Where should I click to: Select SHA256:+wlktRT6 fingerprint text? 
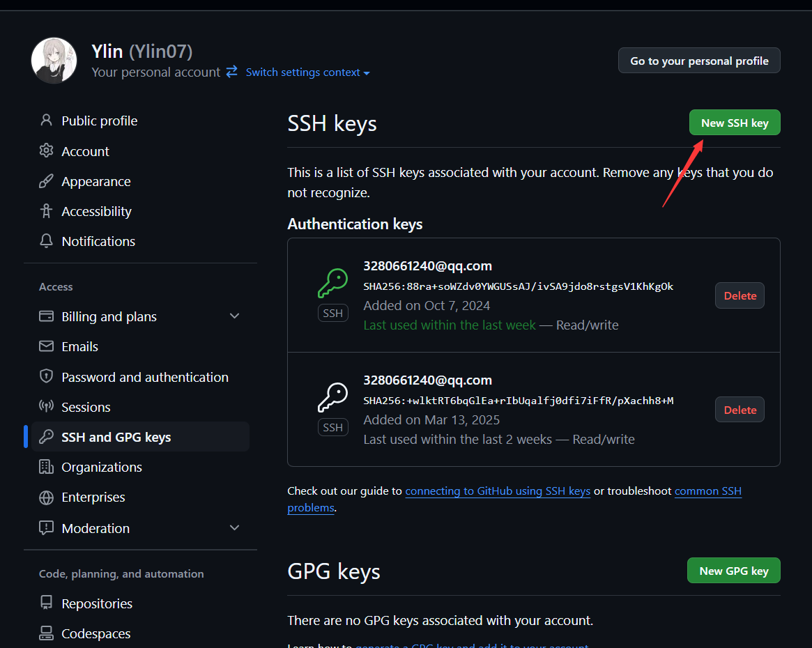pos(519,401)
